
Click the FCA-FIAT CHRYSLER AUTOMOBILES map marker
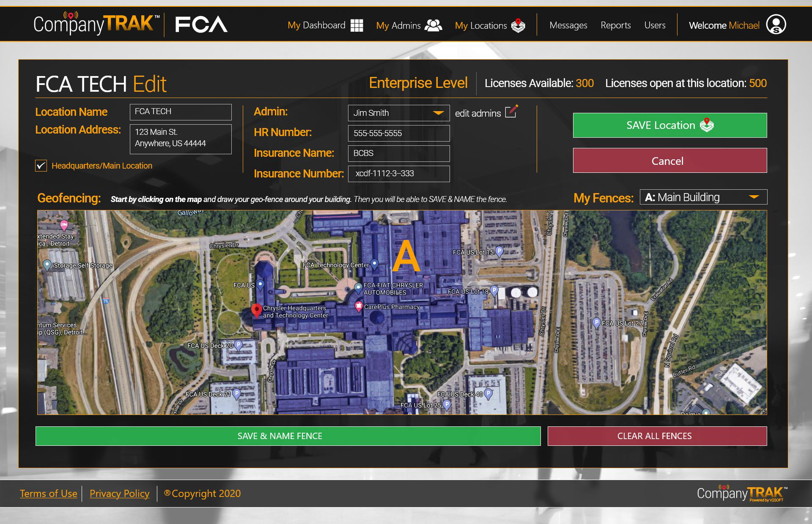point(358,288)
